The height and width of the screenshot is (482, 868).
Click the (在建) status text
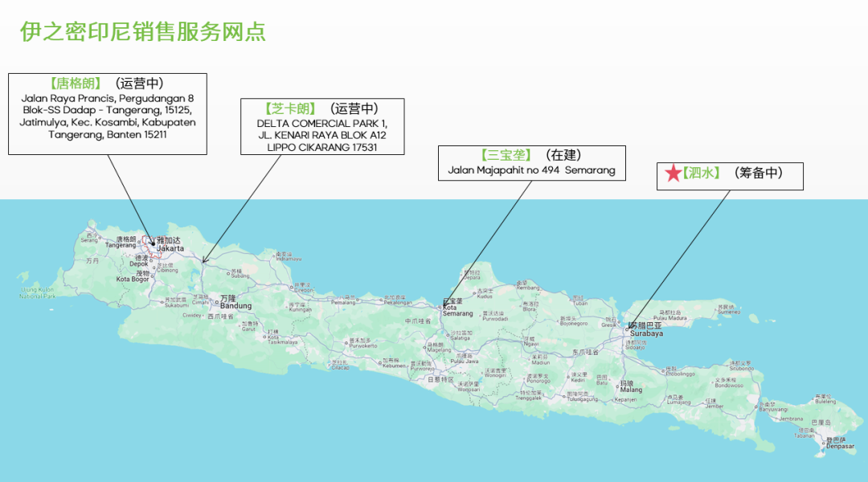[563, 155]
